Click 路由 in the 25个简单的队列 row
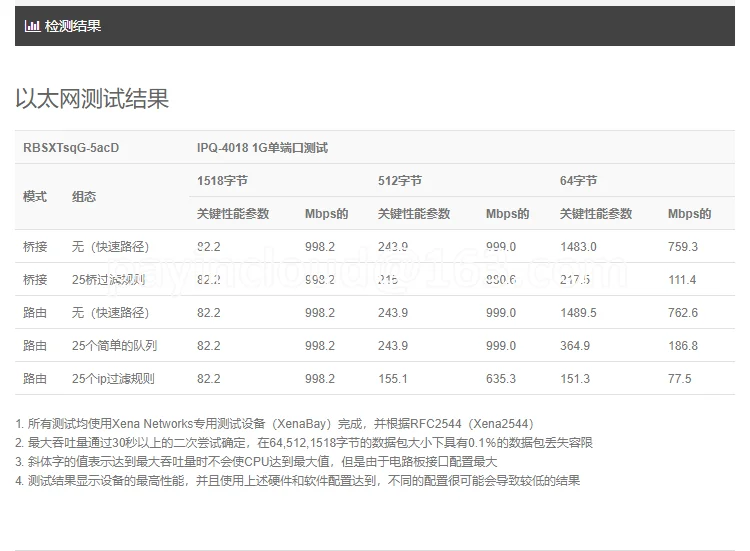750x551 pixels. click(35, 346)
